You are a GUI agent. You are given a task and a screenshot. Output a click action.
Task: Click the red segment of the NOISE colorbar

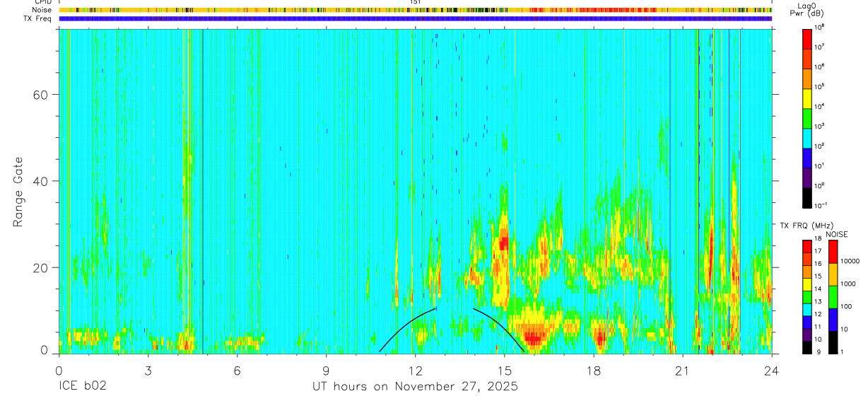[x=833, y=252]
